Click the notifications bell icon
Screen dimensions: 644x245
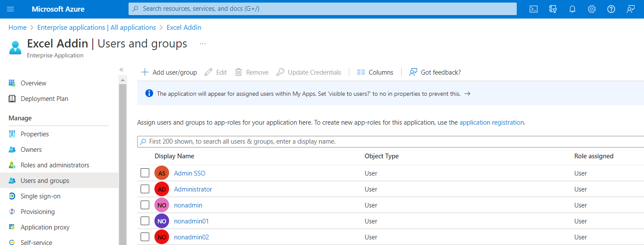(x=572, y=9)
